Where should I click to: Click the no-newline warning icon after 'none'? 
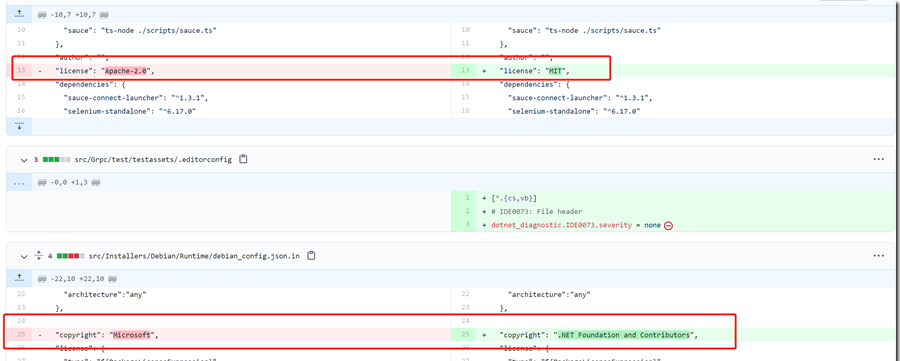668,226
